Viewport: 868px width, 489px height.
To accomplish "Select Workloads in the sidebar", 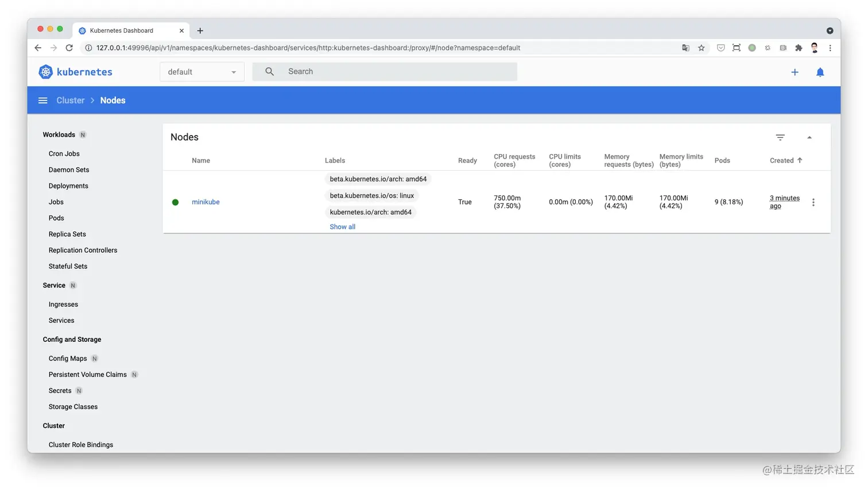I will (x=59, y=134).
